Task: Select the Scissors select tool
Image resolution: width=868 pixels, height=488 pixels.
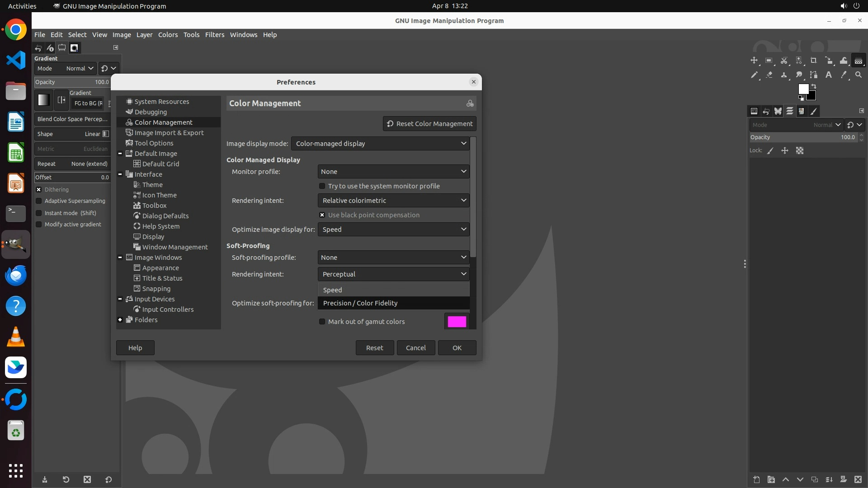Action: [x=784, y=61]
